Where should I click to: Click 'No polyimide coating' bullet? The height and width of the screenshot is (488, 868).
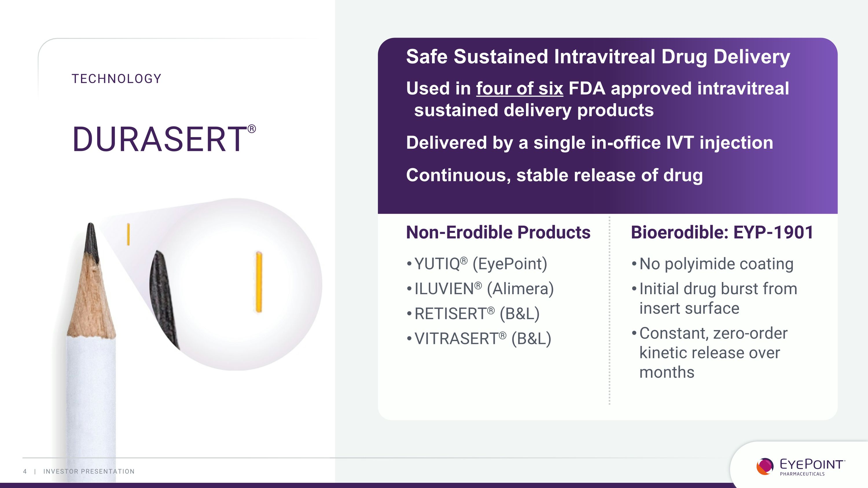(713, 264)
